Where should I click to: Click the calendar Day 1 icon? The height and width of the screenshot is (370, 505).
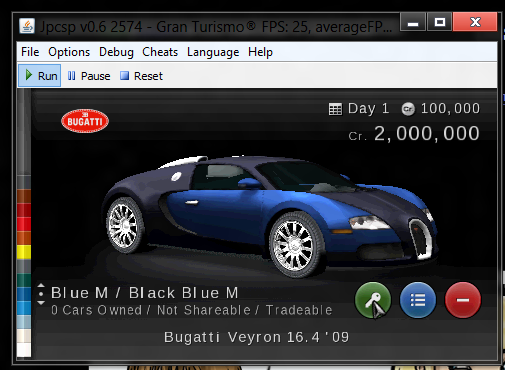tap(335, 109)
